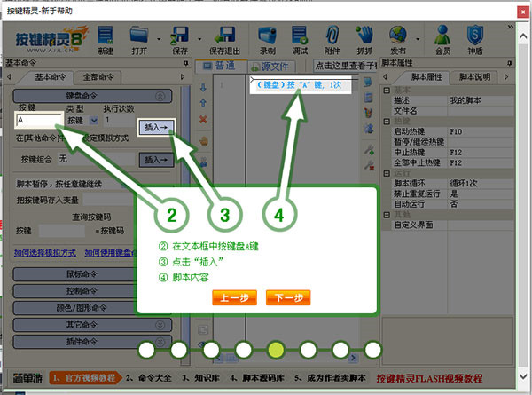
Task: Click the red X delete-line icon
Action: pyautogui.click(x=203, y=119)
